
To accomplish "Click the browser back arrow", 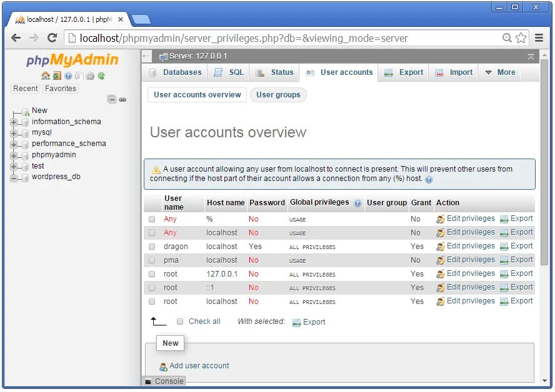I will click(x=16, y=38).
